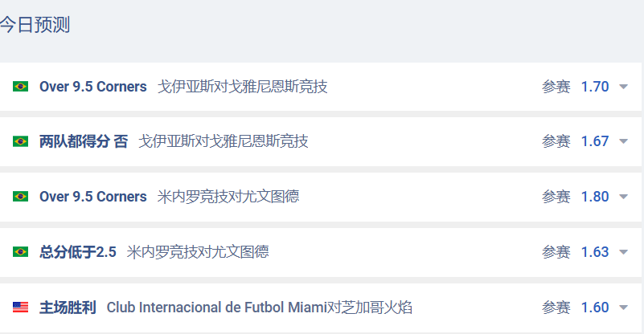Click the 今日预测 section heading
Image resolution: width=644 pixels, height=334 pixels.
(x=35, y=25)
